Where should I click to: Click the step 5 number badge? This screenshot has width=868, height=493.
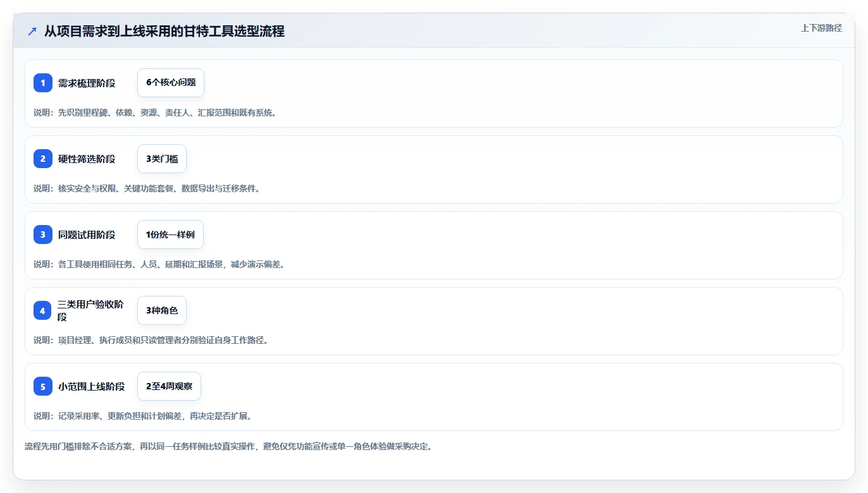(x=43, y=386)
